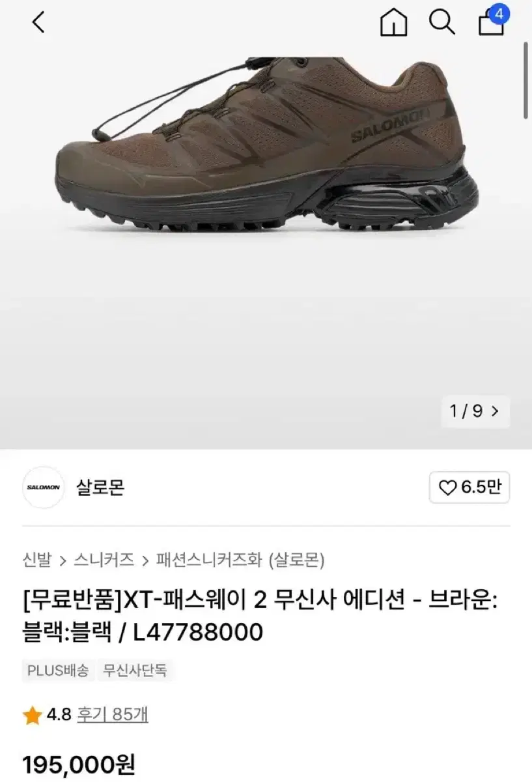Tap chevron after 신발 breadcrumb
Screen dimensions: 532x782
pyautogui.click(x=63, y=560)
